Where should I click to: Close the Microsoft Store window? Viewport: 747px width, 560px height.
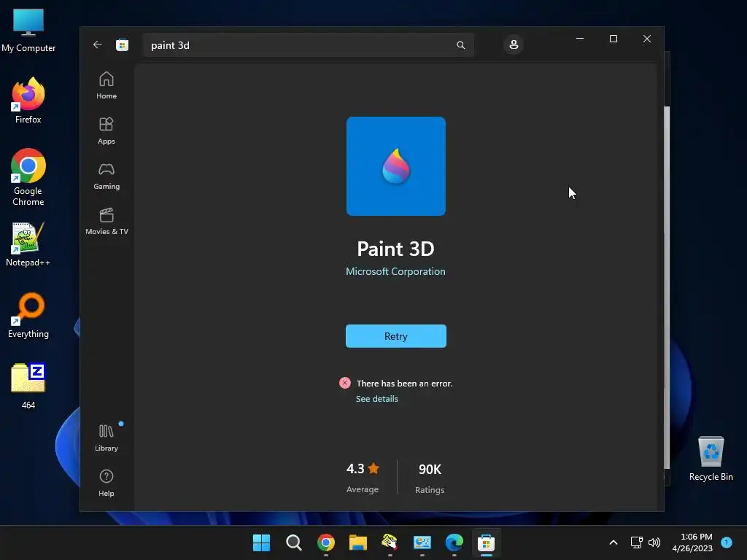point(647,39)
